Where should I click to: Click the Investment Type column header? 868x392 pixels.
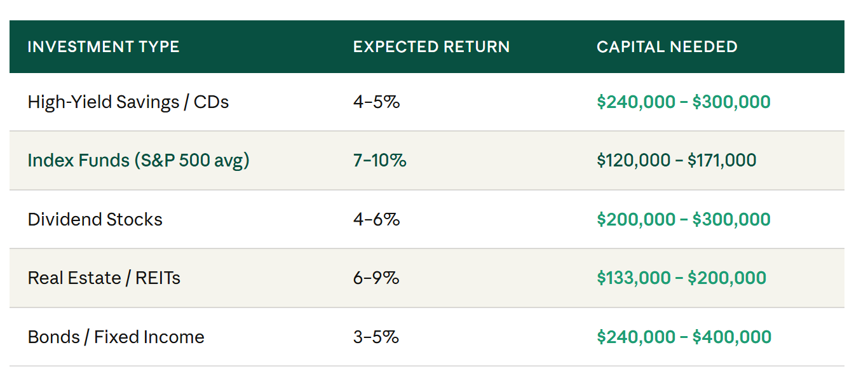tap(104, 47)
